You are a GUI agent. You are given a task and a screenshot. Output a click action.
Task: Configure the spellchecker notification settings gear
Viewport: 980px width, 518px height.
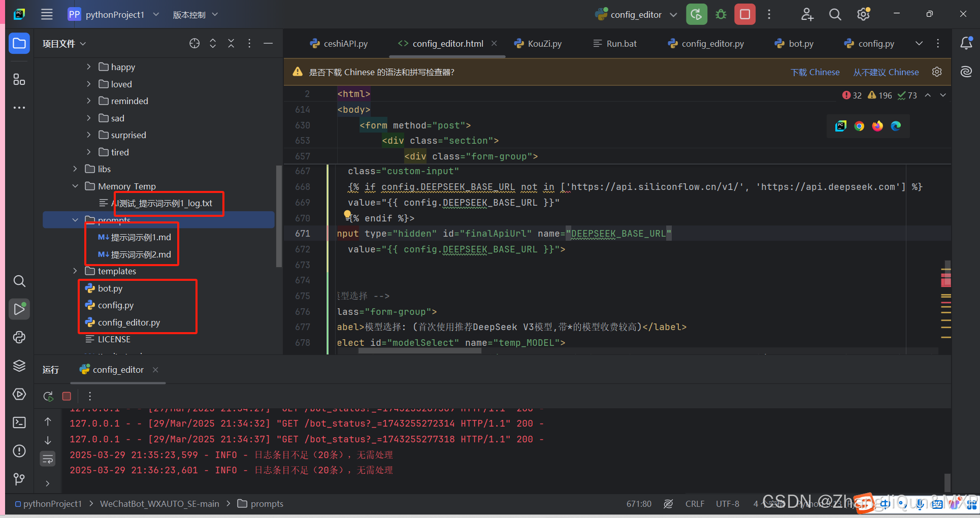[x=937, y=72]
